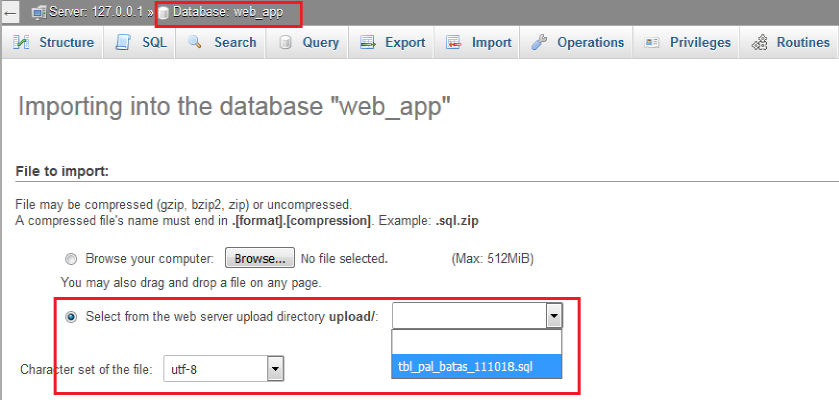Click the Browse... file button
The height and width of the screenshot is (400, 839).
(260, 259)
